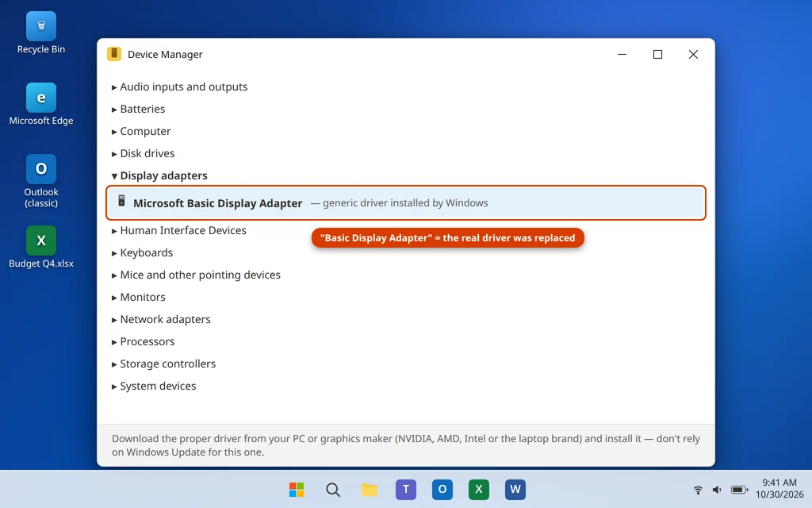Open Teams from the taskbar
This screenshot has height=508, width=812.
click(x=405, y=489)
